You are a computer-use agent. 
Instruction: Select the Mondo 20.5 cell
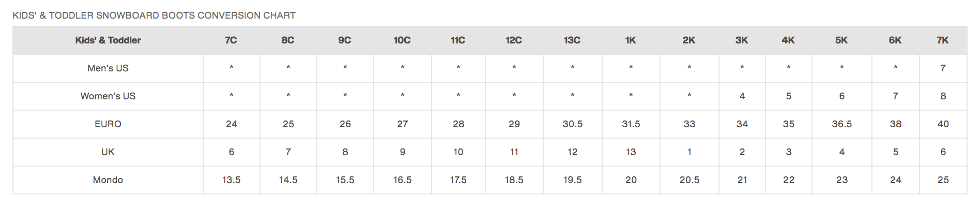tap(689, 180)
